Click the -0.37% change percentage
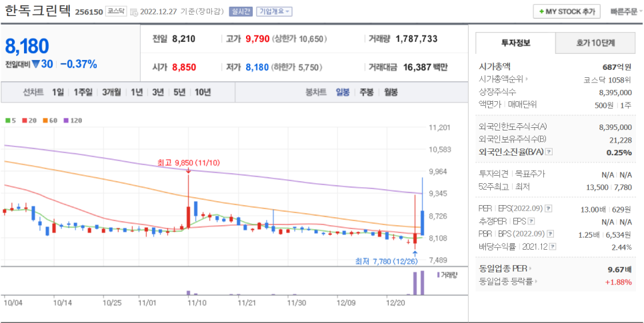This screenshot has width=644, height=323. click(79, 65)
